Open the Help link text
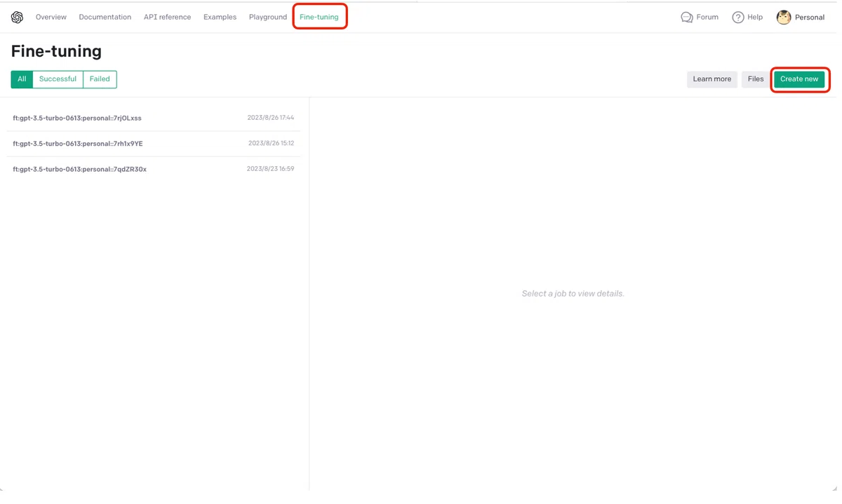Screen dimensions: 842x504 [755, 18]
